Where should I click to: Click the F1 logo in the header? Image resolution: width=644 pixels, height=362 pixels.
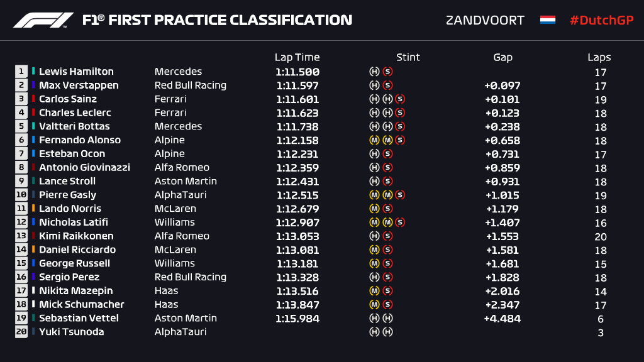44,20
